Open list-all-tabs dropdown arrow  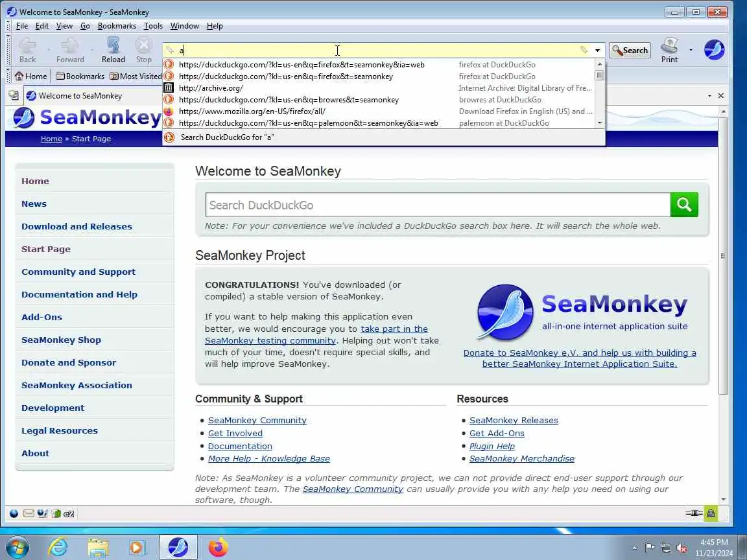[x=710, y=96]
